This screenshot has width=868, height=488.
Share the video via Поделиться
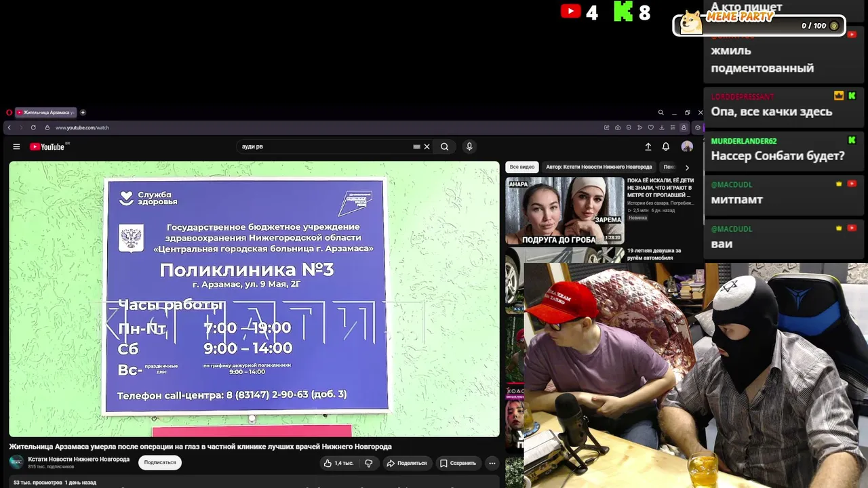click(406, 463)
